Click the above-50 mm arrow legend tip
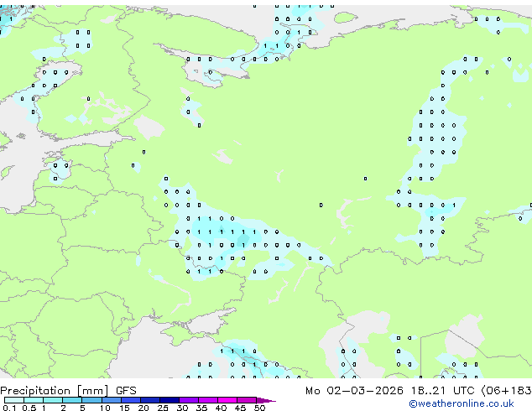The width and height of the screenshot is (532, 411). (266, 400)
